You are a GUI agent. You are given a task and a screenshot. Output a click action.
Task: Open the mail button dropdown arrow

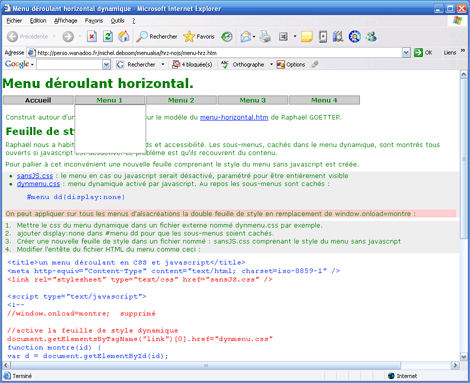click(254, 36)
